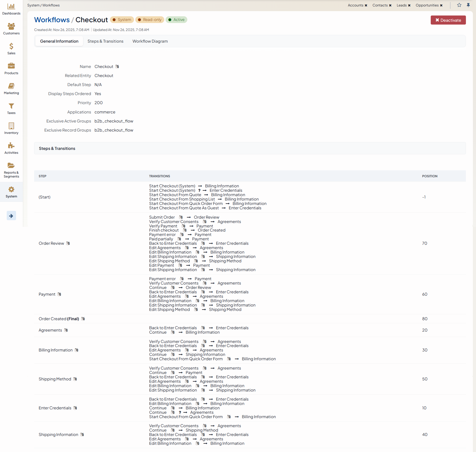This screenshot has width=476, height=452.
Task: Close the pinned Accounts shortcut
Action: (x=366, y=5)
